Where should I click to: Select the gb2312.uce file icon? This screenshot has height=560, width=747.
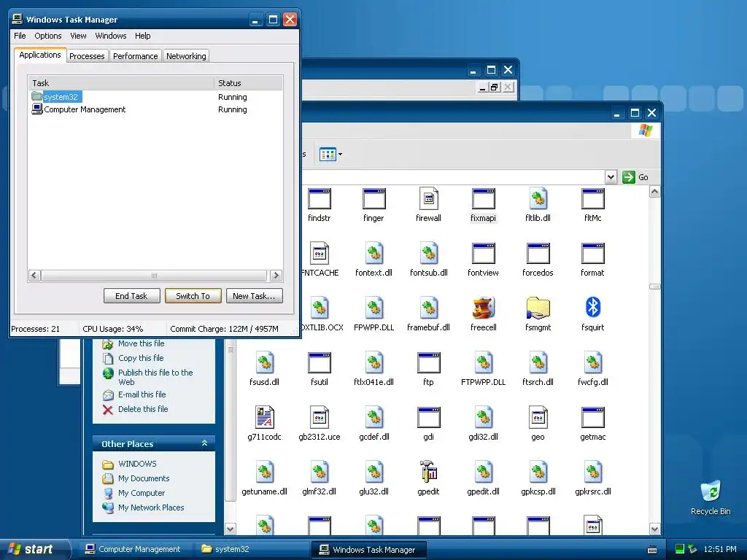(x=320, y=418)
